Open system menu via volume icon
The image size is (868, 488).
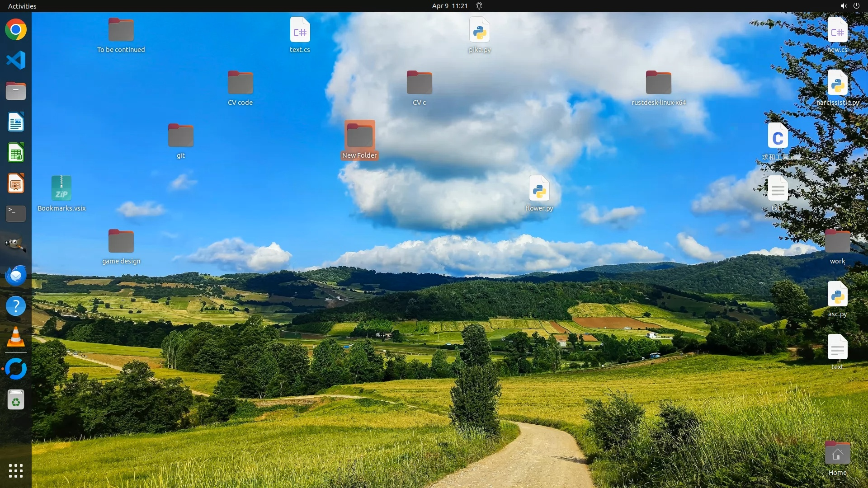843,6
